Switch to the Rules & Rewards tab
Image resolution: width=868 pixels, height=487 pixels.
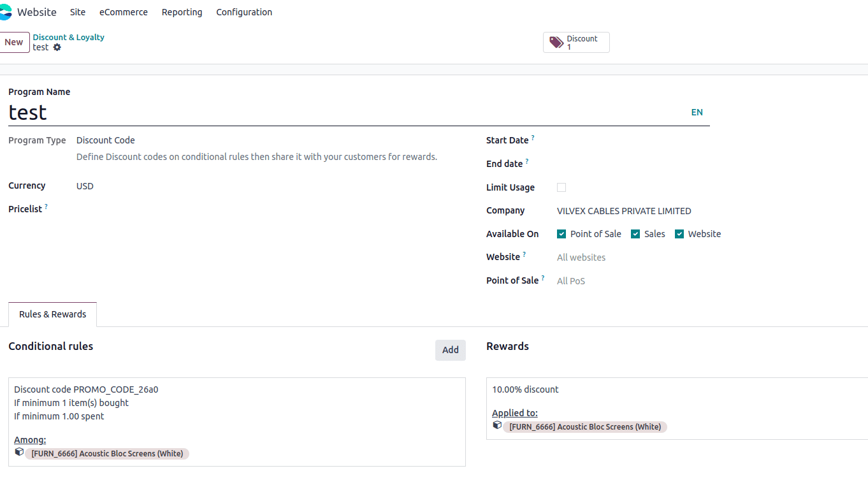(x=52, y=314)
